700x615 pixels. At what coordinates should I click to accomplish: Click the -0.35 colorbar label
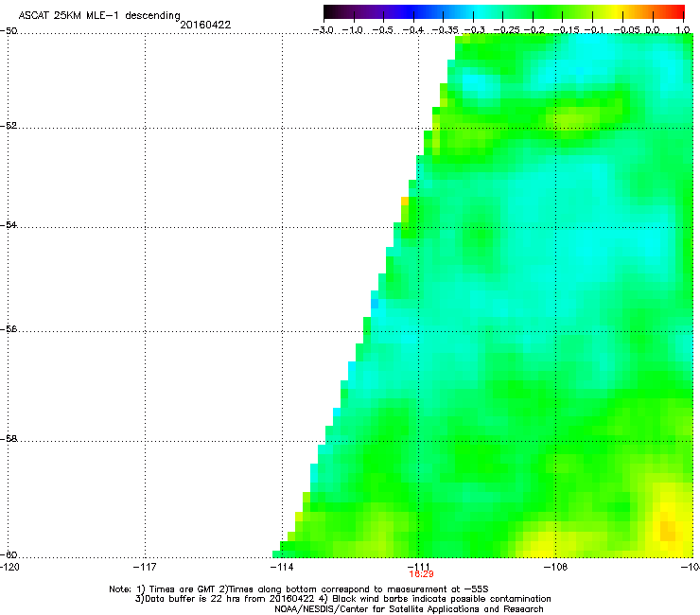pos(445,30)
